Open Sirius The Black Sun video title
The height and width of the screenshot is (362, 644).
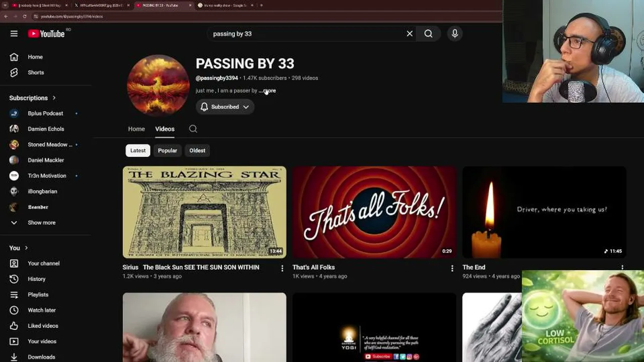[x=191, y=267]
